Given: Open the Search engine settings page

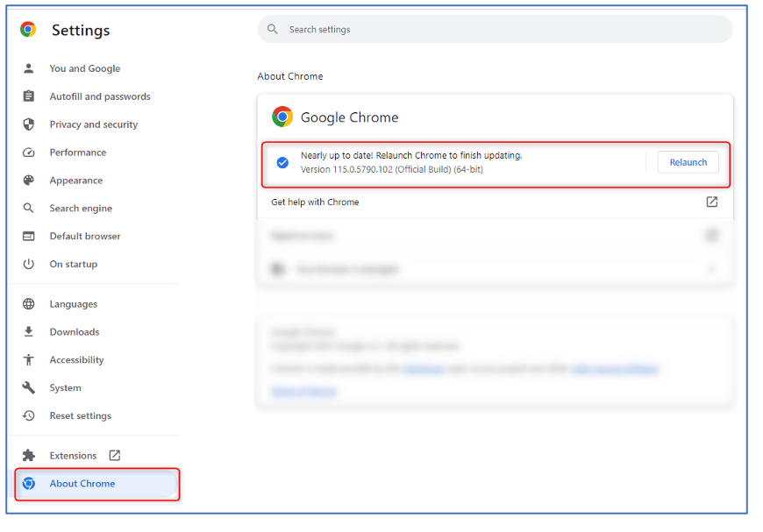Looking at the screenshot, I should pyautogui.click(x=81, y=209).
